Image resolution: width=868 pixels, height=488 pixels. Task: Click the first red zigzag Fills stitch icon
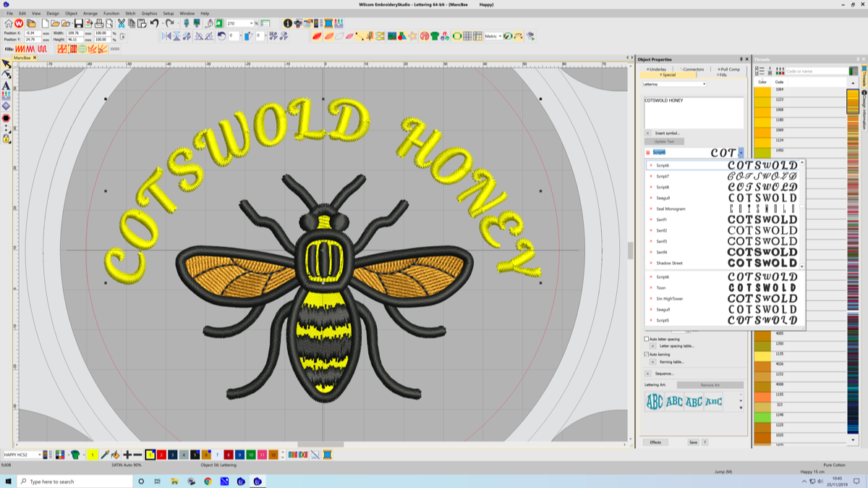click(21, 49)
